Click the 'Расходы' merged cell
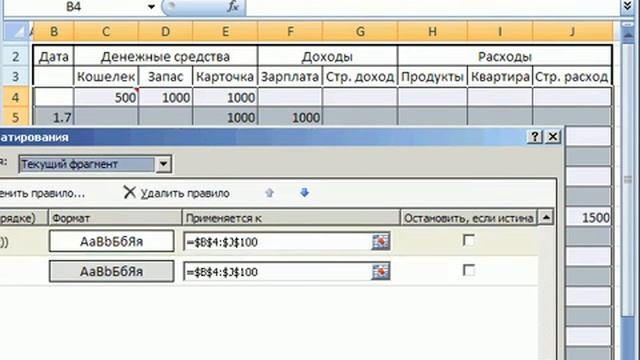The width and height of the screenshot is (640, 360). click(x=505, y=56)
